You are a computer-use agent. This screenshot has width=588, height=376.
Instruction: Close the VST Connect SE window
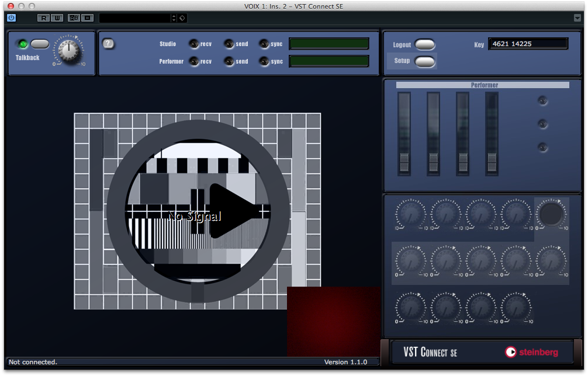tap(11, 6)
